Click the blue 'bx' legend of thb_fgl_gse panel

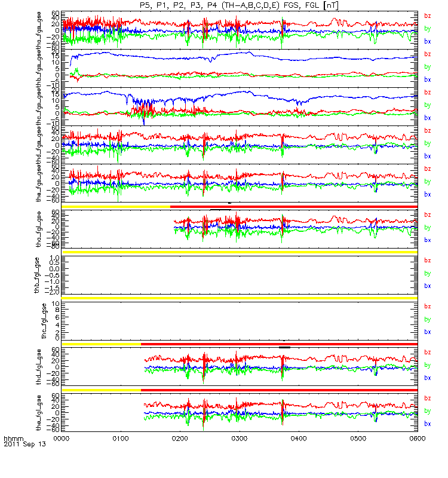click(x=428, y=286)
